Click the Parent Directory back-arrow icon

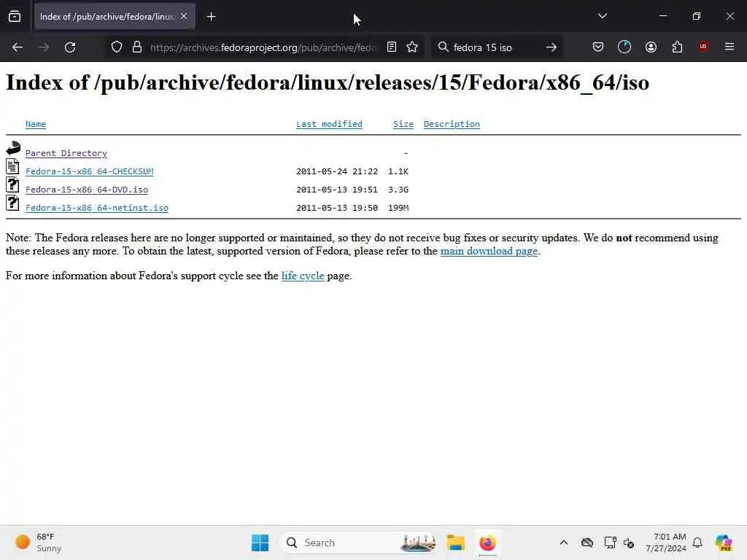pos(13,147)
